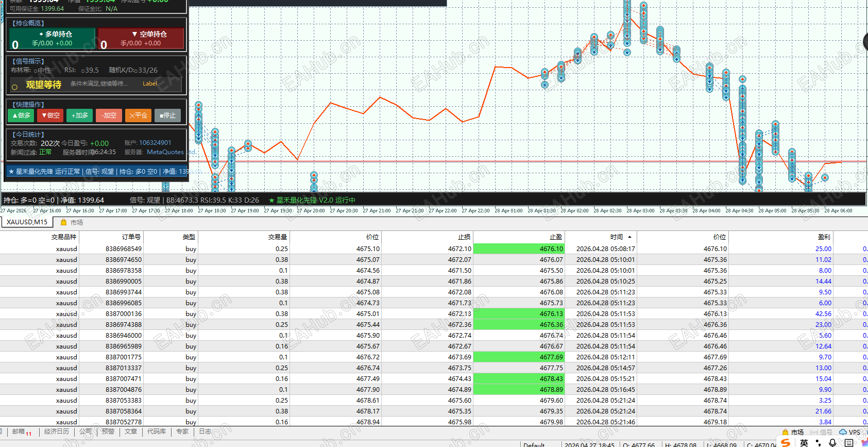Click the ▼做空 (go short) button
The height and width of the screenshot is (447, 868).
point(50,115)
